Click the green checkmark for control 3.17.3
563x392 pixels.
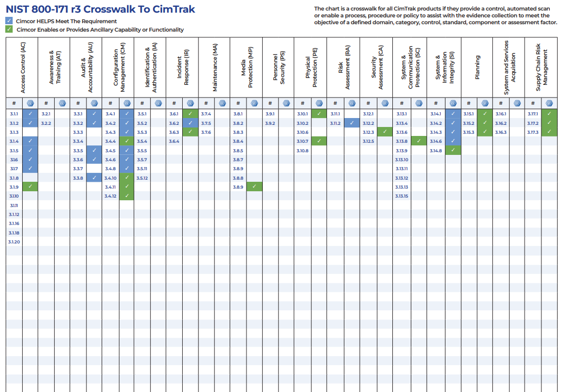549,132
